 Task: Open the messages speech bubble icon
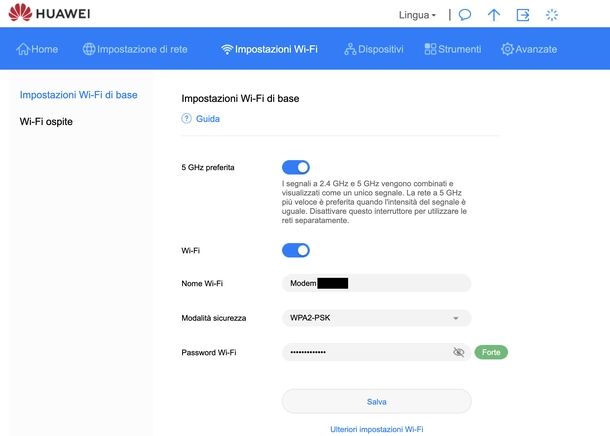click(465, 15)
